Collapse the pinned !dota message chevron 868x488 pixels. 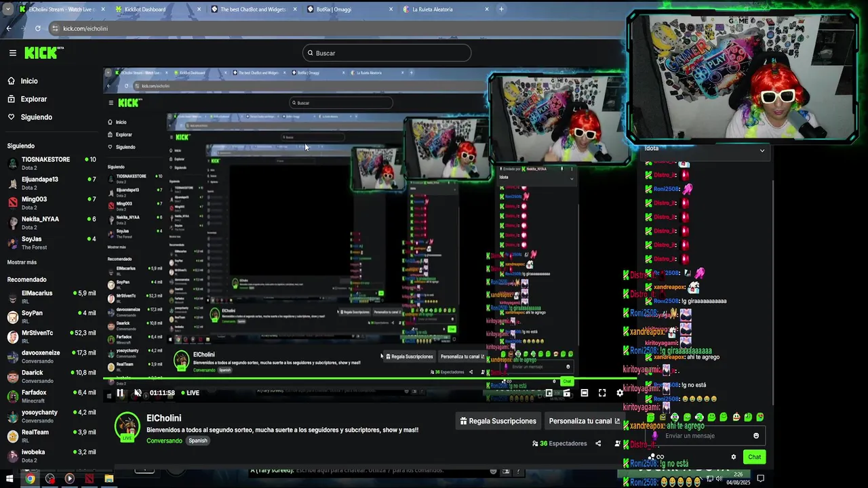click(762, 150)
